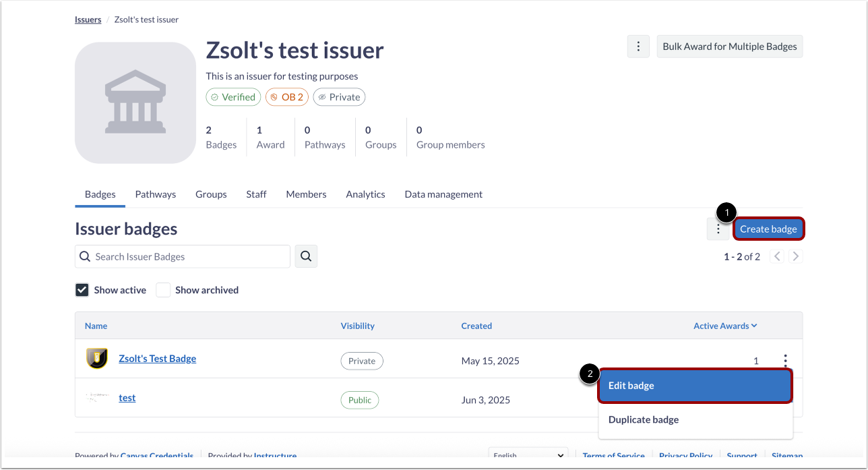Go to previous page arrow
Viewport: 868px width, 470px height.
pyautogui.click(x=777, y=256)
